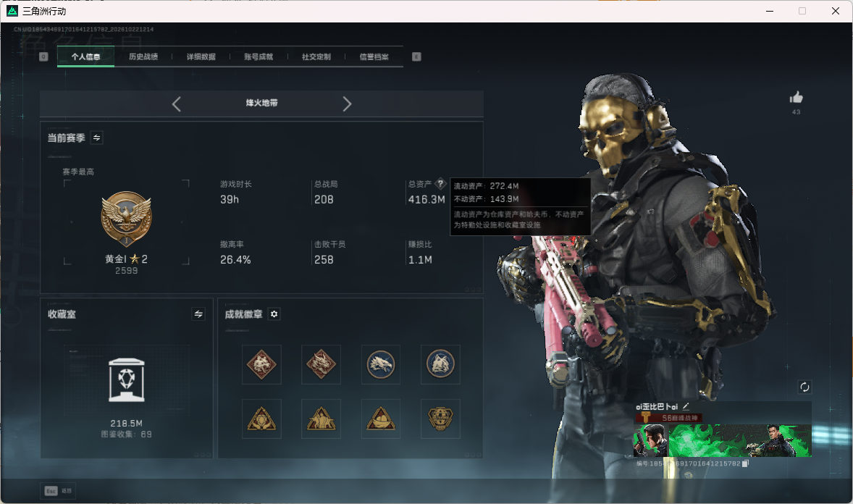Viewport: 853px width, 504px height.
Task: Select first red wolf achievement badge
Action: 261,364
